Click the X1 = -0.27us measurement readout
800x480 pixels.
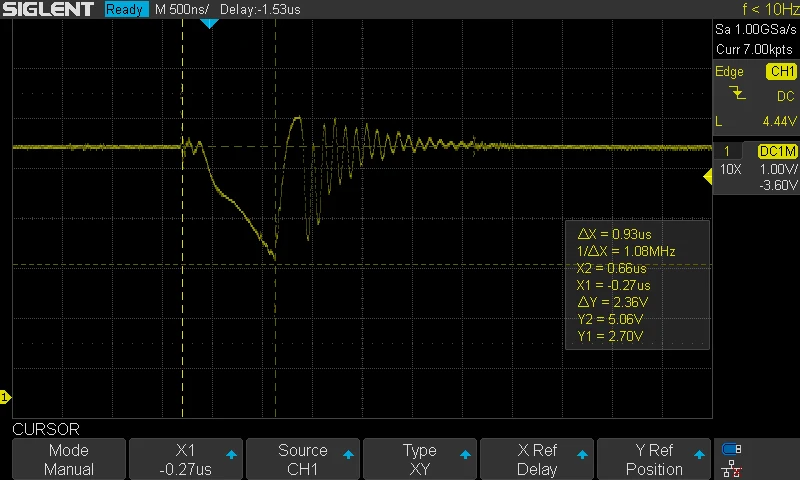click(x=613, y=285)
